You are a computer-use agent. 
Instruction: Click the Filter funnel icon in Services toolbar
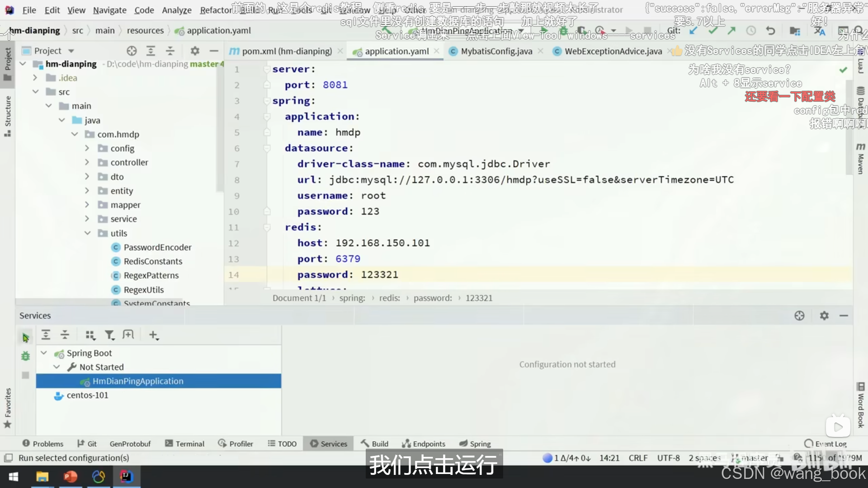[109, 335]
